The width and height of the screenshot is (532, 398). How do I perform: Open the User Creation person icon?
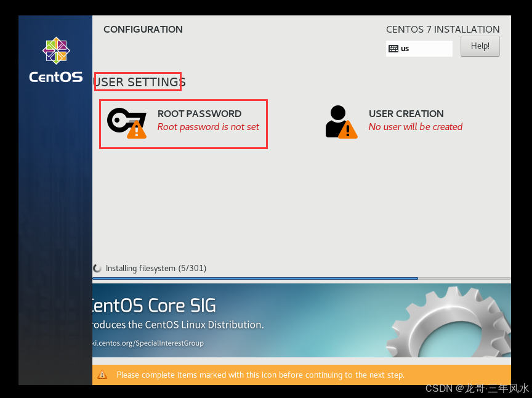(341, 122)
